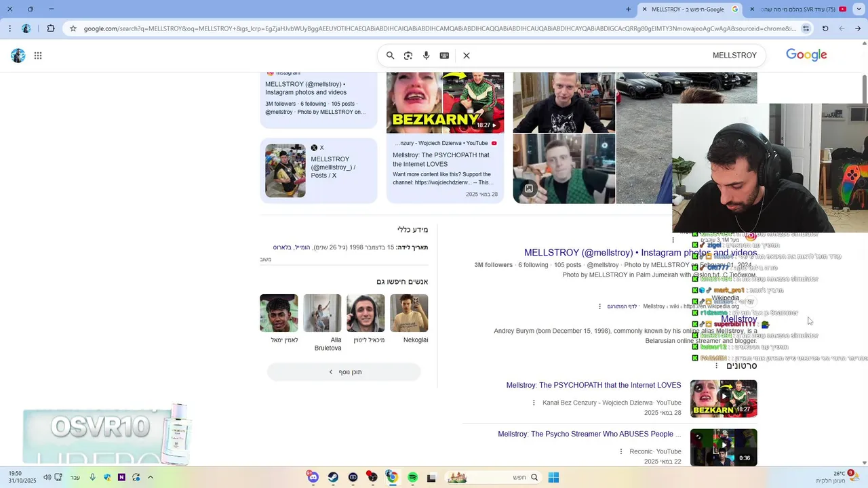Switch to the MELLSTROY Google search tab
The image size is (868, 488).
tap(690, 9)
